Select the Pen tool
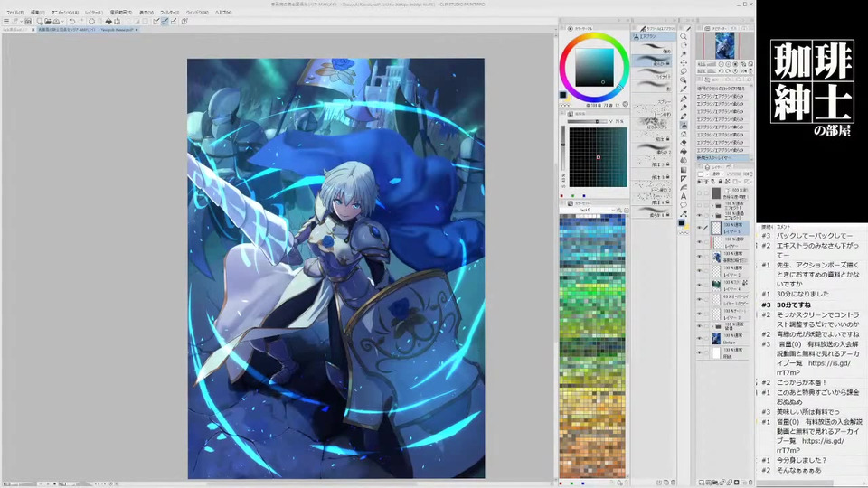The width and height of the screenshot is (868, 488). (x=684, y=99)
